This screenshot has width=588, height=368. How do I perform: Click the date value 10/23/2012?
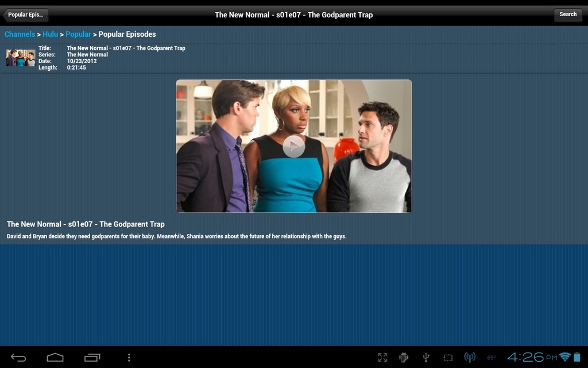pyautogui.click(x=82, y=61)
